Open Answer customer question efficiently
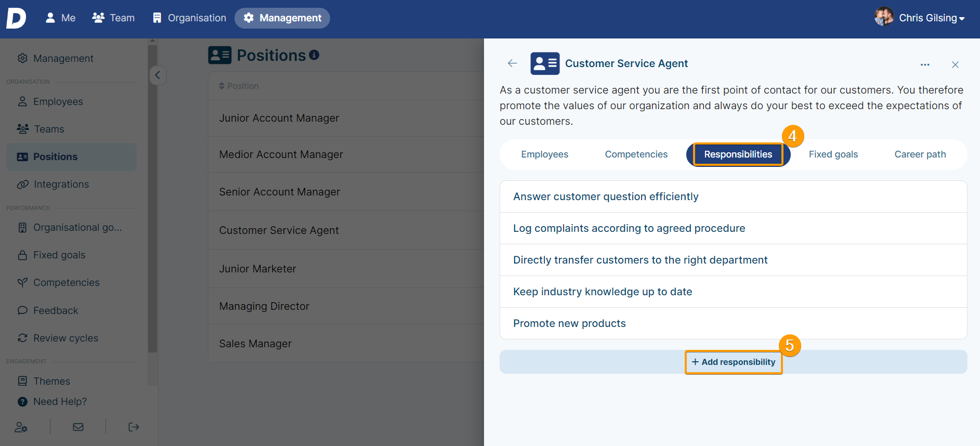980x446 pixels. 733,197
